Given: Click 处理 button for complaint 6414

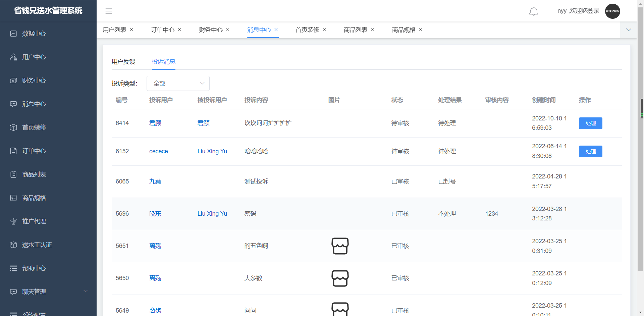Looking at the screenshot, I should pyautogui.click(x=590, y=123).
